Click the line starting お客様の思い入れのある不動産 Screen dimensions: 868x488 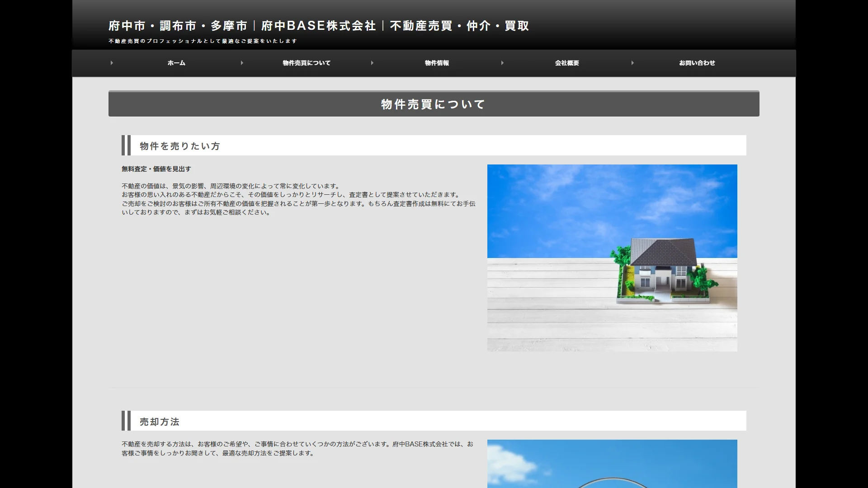pyautogui.click(x=291, y=195)
